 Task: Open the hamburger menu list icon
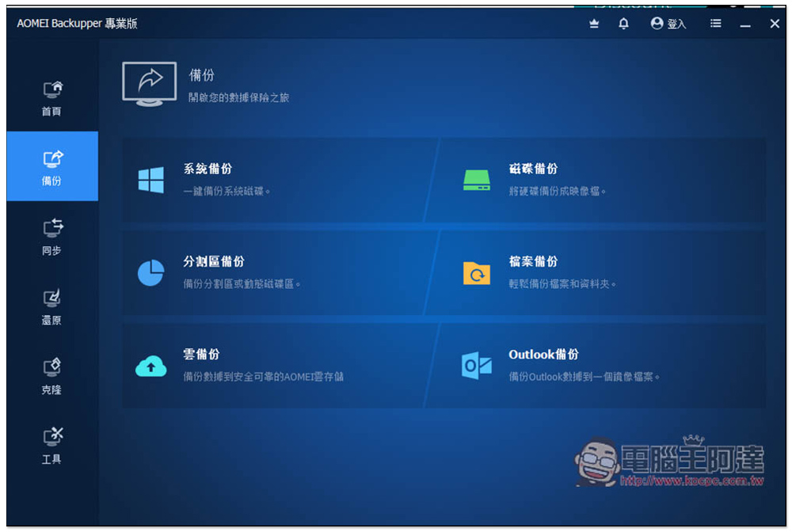click(x=715, y=24)
